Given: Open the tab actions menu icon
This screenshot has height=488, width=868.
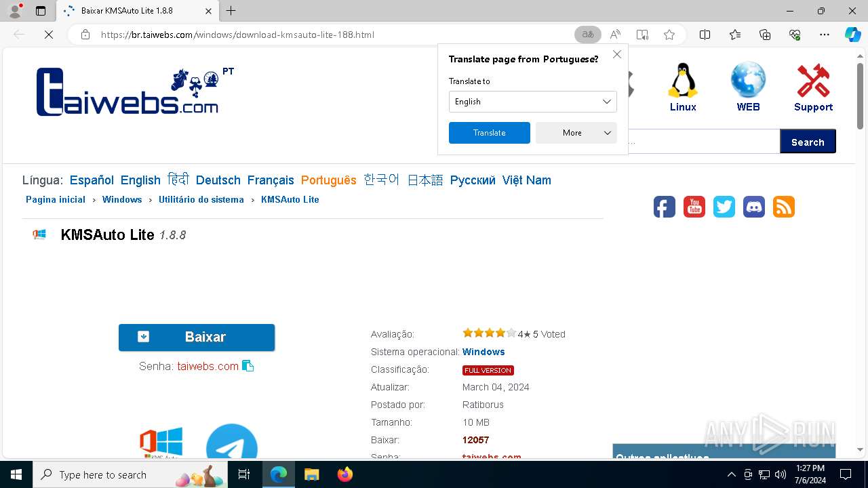Looking at the screenshot, I should point(41,11).
